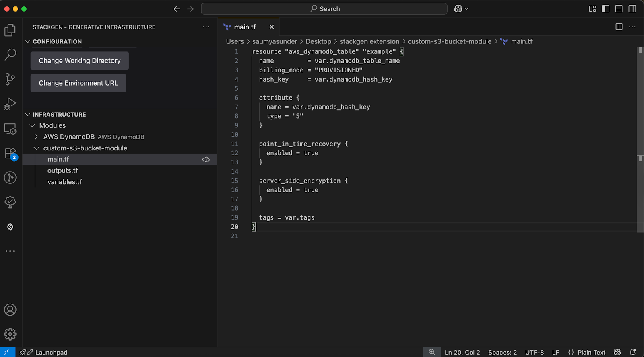Open the Extensions view with badge
The width and height of the screenshot is (644, 357).
[x=10, y=153]
